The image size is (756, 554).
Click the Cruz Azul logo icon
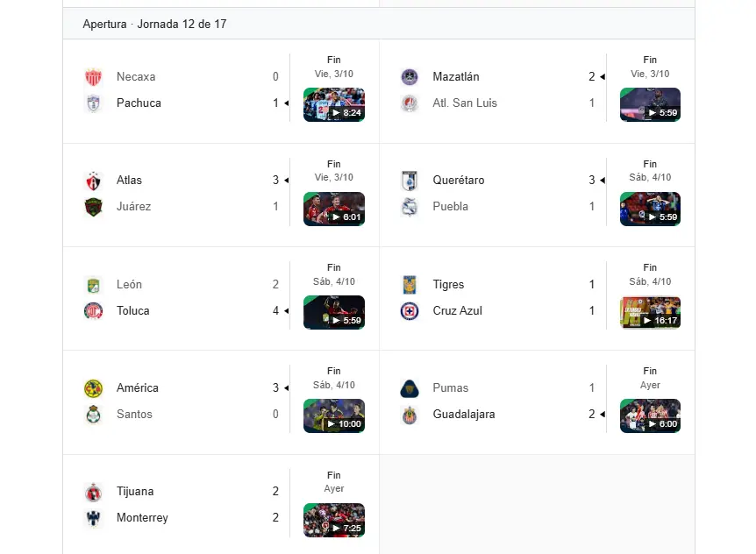(x=410, y=311)
